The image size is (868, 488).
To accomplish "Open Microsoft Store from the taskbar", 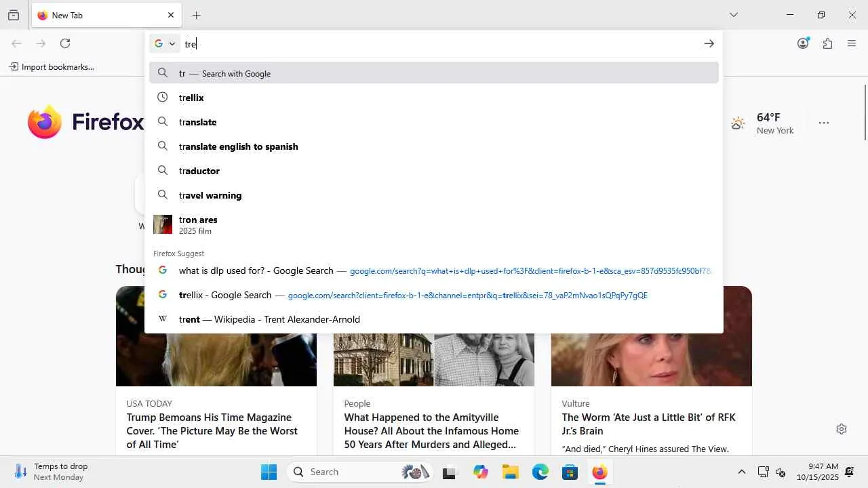I will pos(570,472).
